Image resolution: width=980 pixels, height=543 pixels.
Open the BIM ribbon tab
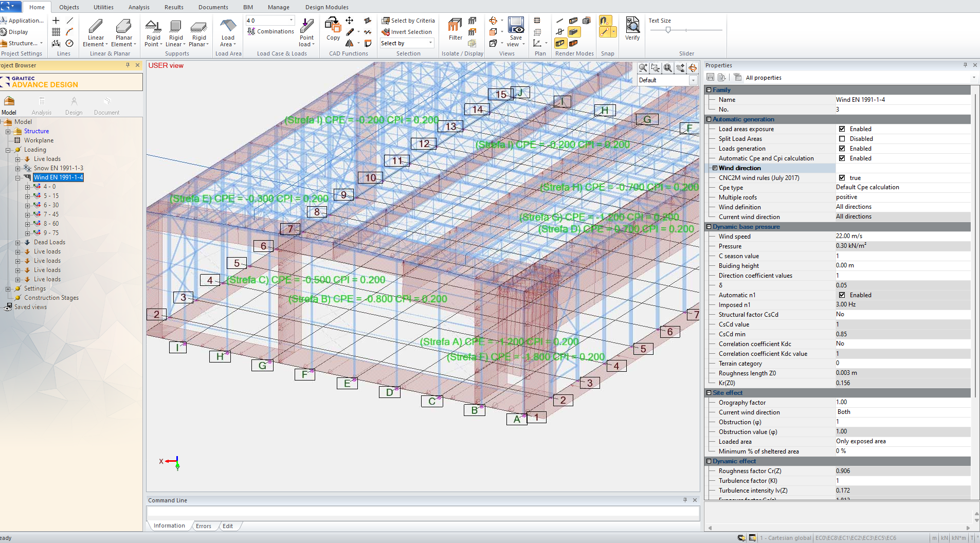pyautogui.click(x=248, y=7)
